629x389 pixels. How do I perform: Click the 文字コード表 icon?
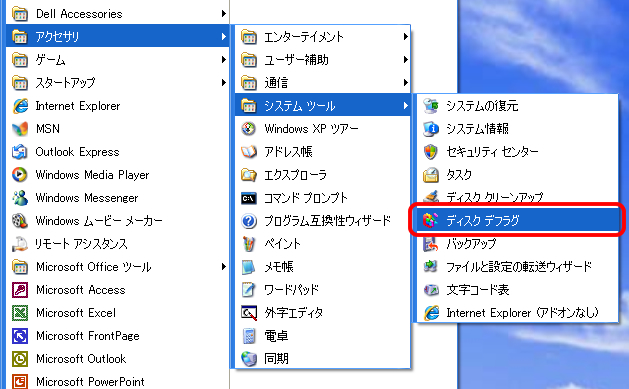pyautogui.click(x=431, y=290)
